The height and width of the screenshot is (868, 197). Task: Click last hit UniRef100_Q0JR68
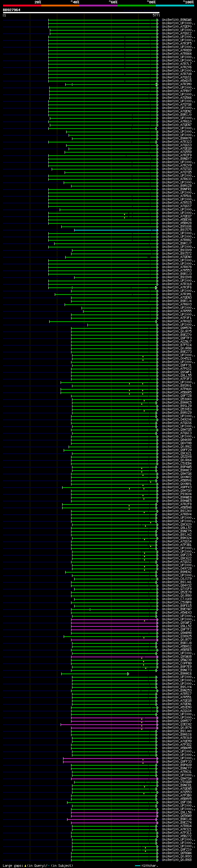177,860
